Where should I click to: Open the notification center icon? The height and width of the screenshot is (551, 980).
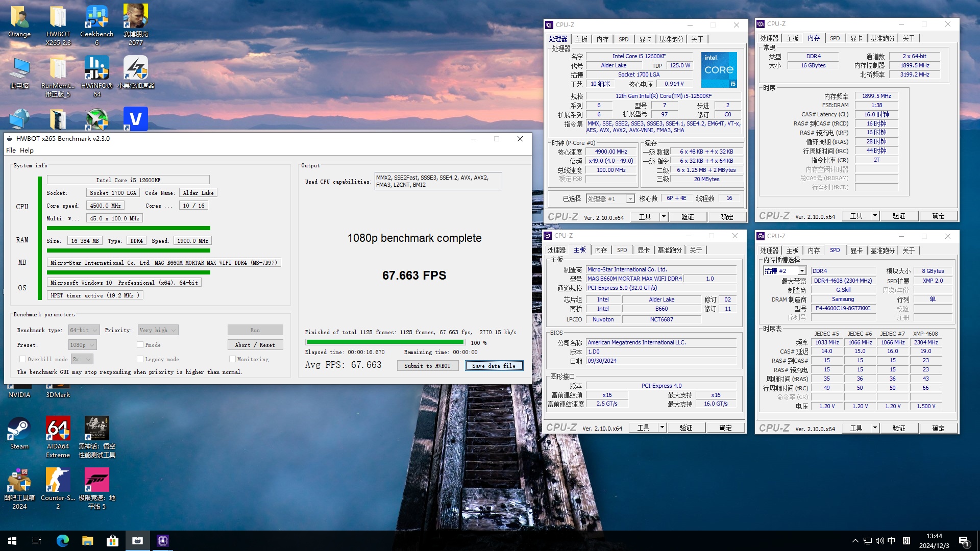pos(964,541)
